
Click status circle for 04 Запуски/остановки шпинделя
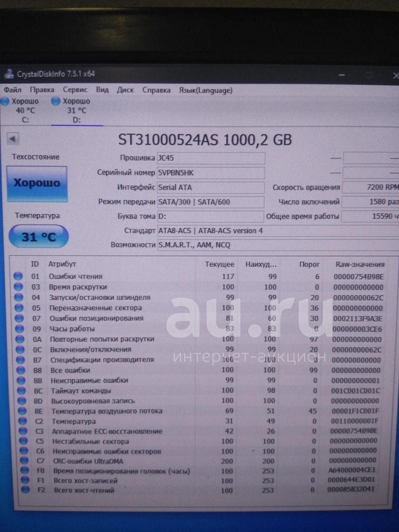click(18, 297)
